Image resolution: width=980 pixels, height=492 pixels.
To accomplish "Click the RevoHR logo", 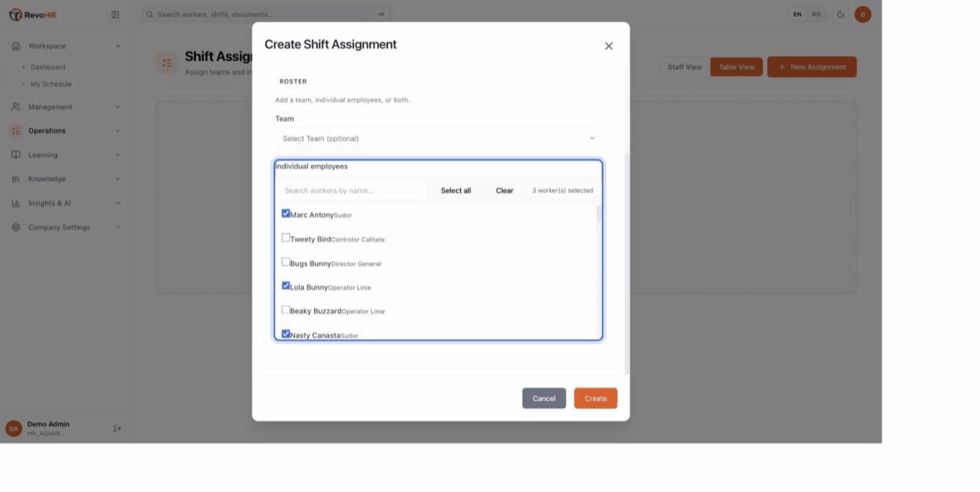I will 32,14.
